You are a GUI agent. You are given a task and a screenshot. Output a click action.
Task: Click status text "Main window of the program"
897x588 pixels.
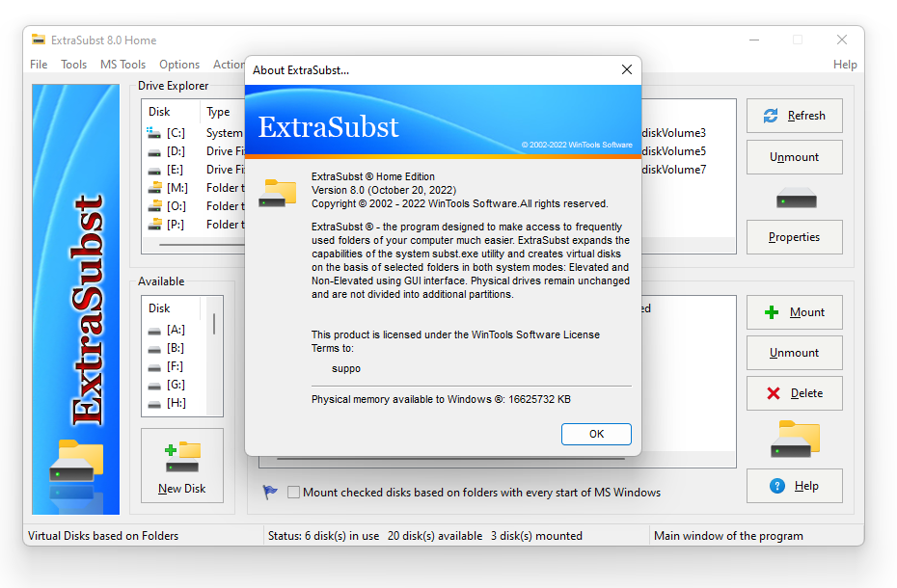point(728,535)
